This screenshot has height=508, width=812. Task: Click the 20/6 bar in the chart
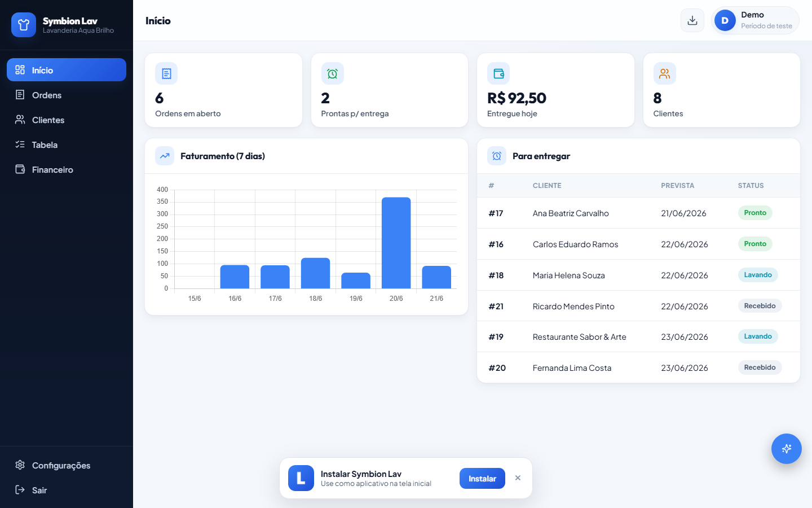pyautogui.click(x=396, y=243)
